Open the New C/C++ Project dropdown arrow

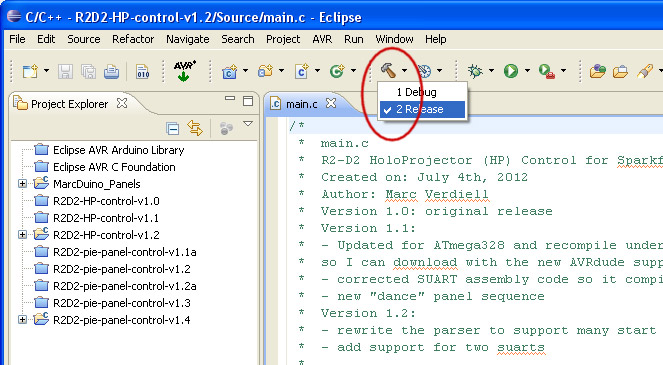[245, 71]
